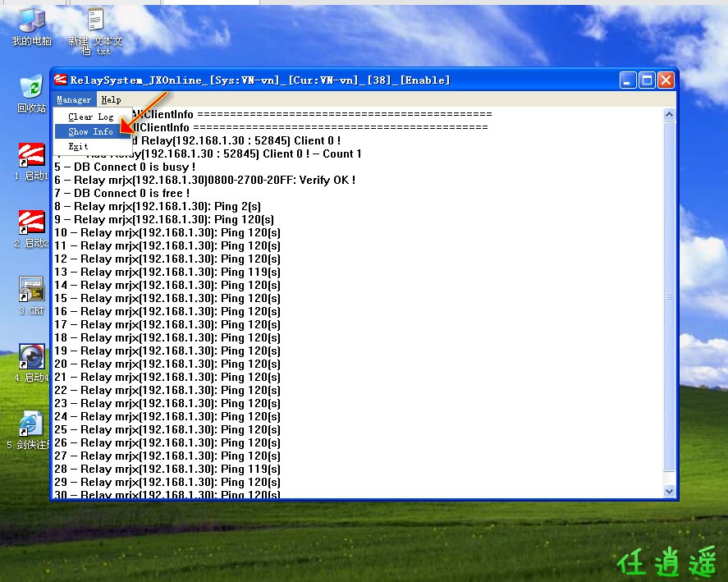Select the '2. 启动2' desktop shortcut
The height and width of the screenshot is (582, 728).
tap(31, 228)
